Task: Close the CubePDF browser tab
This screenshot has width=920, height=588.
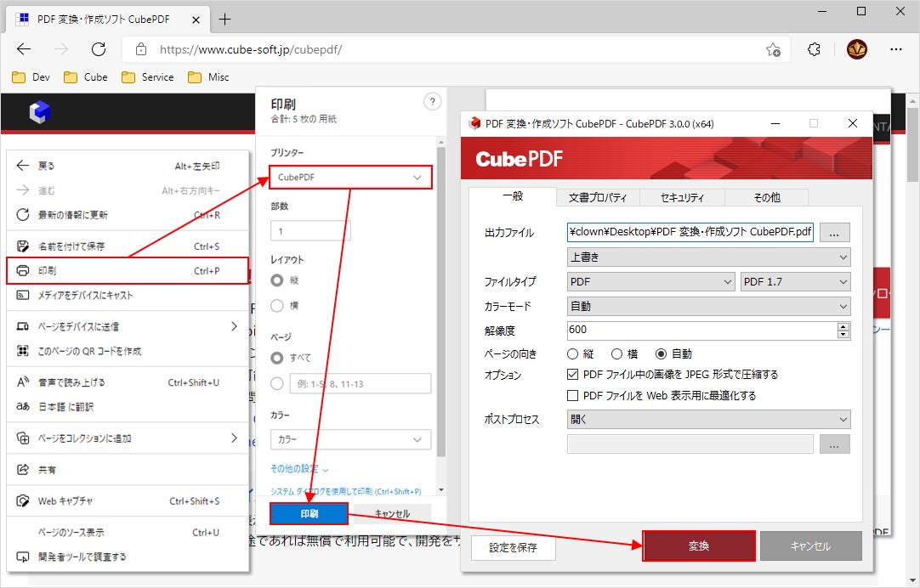Action: coord(196,20)
